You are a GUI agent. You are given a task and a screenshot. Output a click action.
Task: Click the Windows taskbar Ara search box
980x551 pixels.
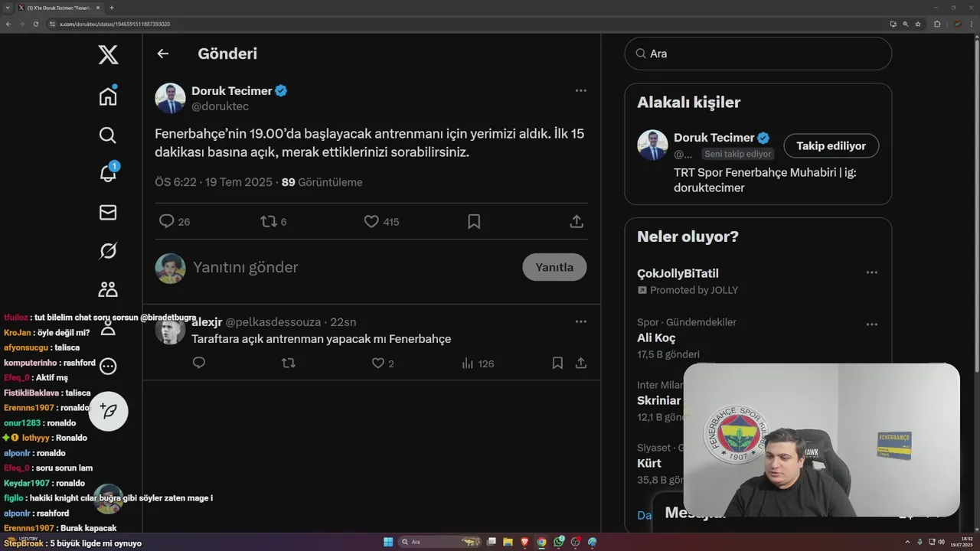coord(440,542)
